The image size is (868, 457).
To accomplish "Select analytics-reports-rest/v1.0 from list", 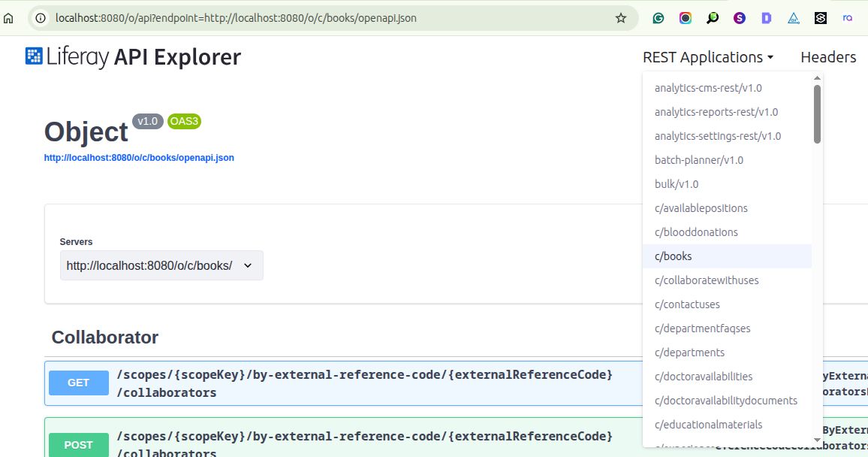I will coord(727,112).
